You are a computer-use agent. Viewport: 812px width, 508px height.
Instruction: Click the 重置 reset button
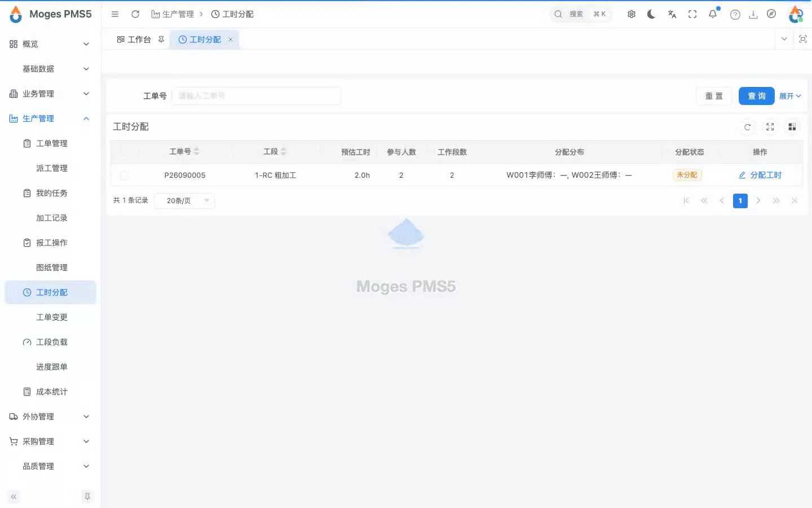(714, 96)
